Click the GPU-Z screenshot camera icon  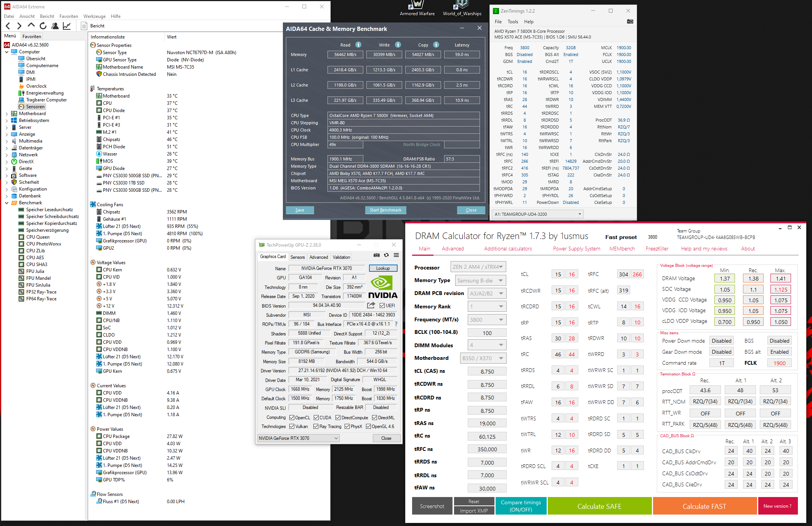coord(376,255)
